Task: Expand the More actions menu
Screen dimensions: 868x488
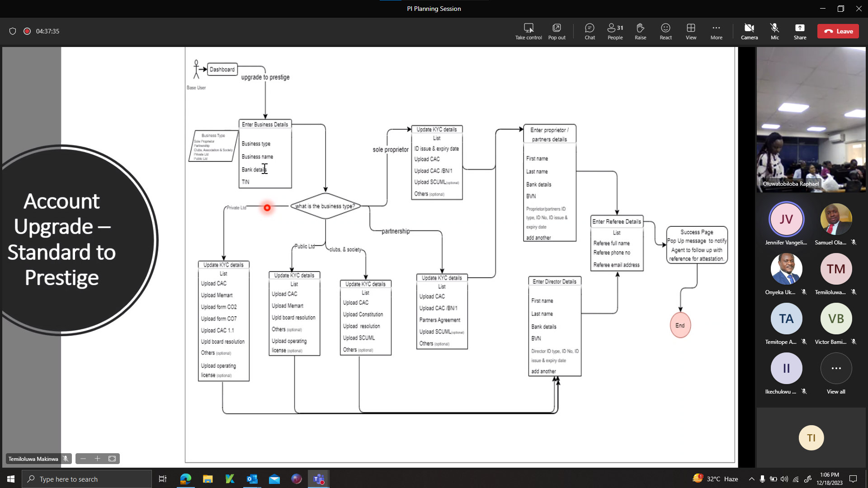Action: (x=716, y=31)
